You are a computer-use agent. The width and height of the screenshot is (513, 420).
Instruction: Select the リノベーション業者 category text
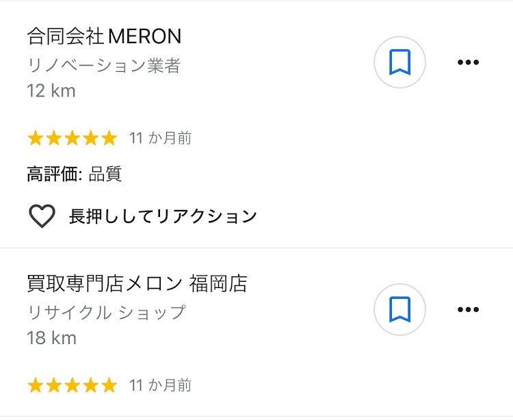pyautogui.click(x=104, y=66)
